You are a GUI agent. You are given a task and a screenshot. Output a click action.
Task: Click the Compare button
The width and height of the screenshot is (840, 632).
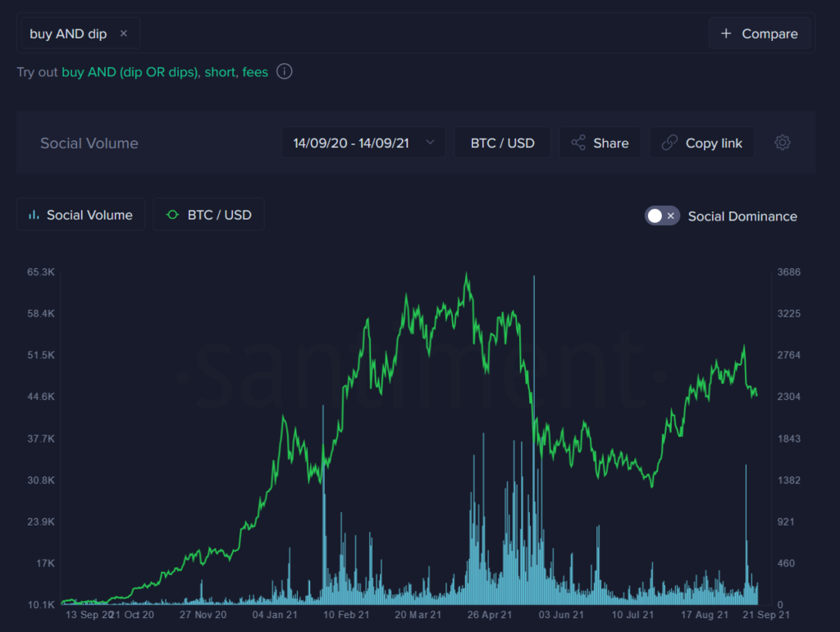click(x=760, y=33)
